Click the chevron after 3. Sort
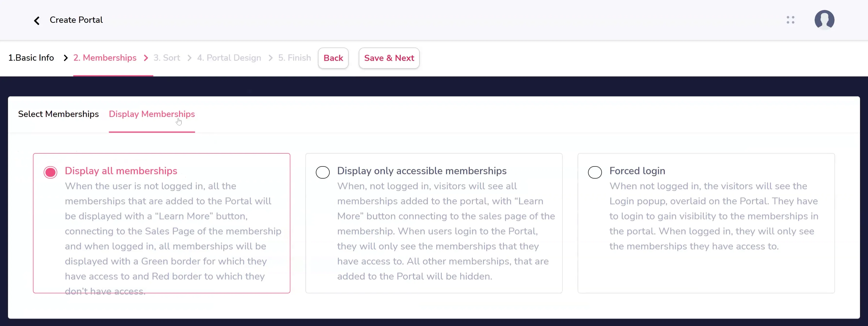Image resolution: width=868 pixels, height=326 pixels. 189,58
